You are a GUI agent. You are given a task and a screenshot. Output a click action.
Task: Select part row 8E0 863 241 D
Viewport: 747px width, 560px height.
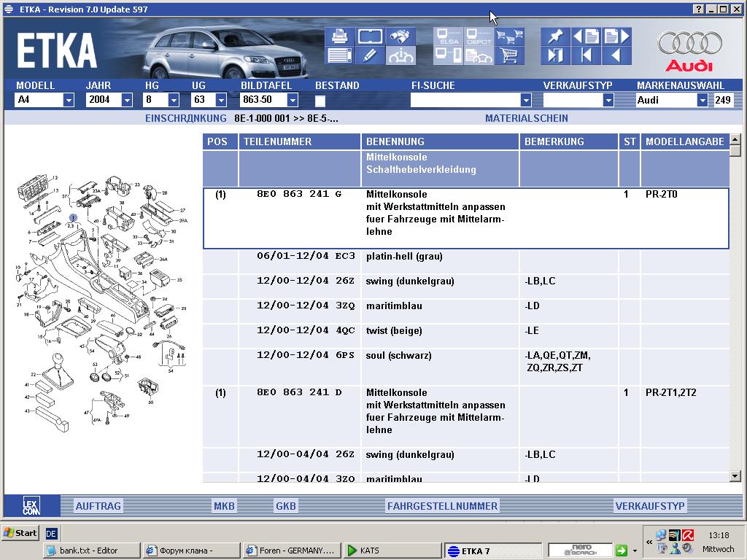coord(299,393)
